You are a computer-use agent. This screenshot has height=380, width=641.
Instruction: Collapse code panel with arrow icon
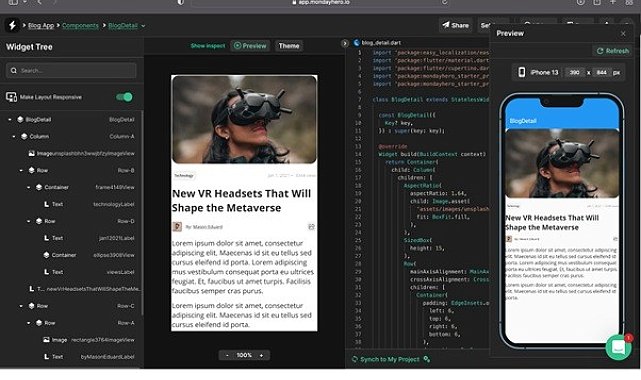[x=345, y=43]
